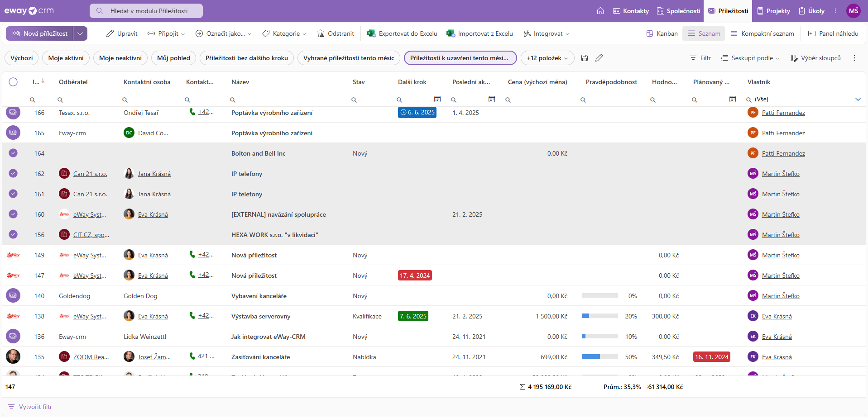
Task: Open the Kontakty module tab
Action: point(631,11)
